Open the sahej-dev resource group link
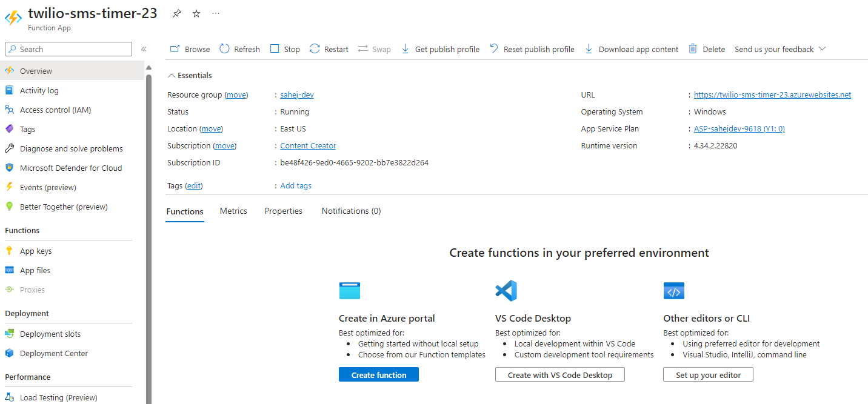 (296, 95)
